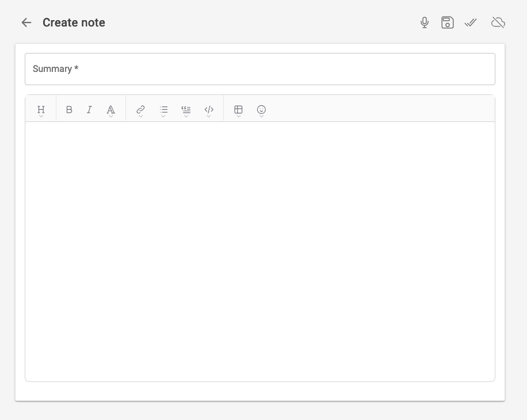Open the blockquote dropdown
This screenshot has width=527, height=420.
click(x=186, y=110)
